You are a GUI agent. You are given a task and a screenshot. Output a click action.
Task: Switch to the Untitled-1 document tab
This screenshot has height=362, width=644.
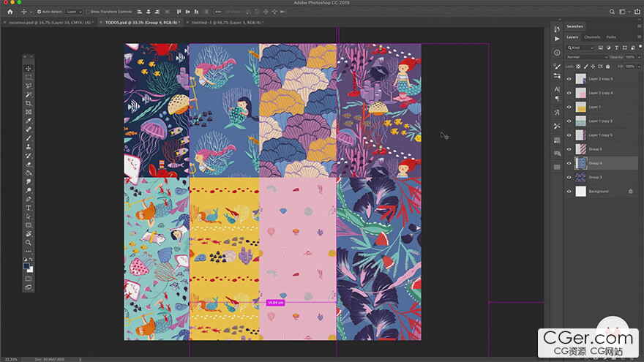click(227, 23)
